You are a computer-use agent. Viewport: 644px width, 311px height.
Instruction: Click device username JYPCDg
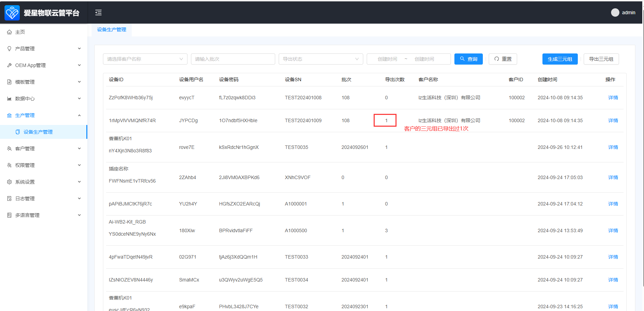click(x=188, y=120)
